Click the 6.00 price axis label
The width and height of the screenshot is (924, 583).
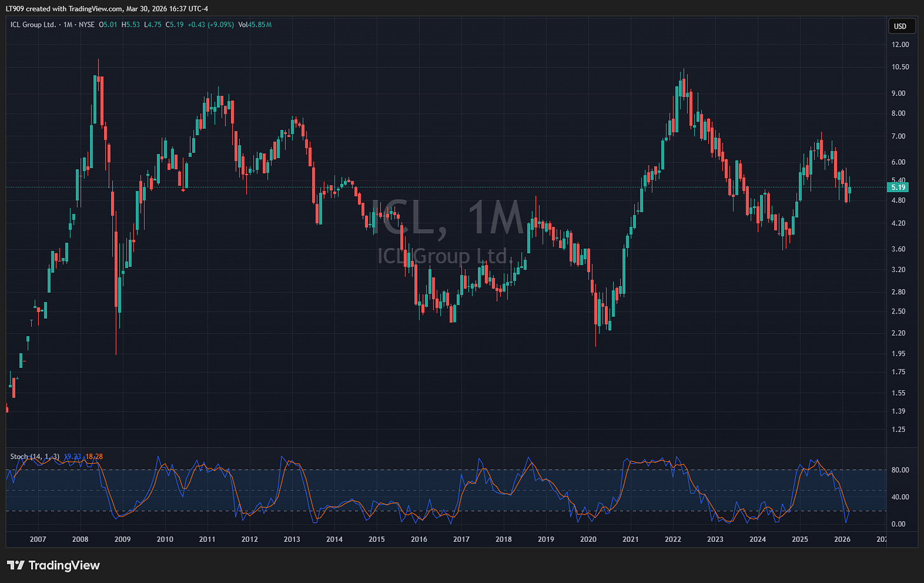[900, 162]
